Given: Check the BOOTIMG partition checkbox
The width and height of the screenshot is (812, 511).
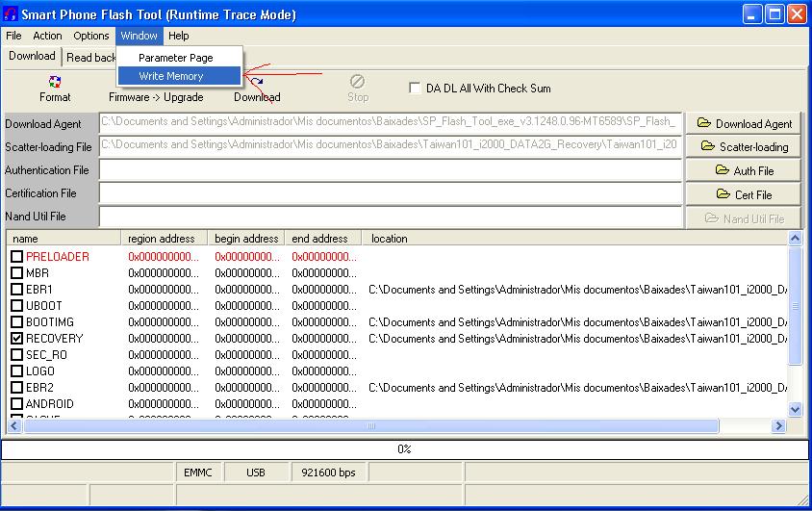Looking at the screenshot, I should pos(17,322).
